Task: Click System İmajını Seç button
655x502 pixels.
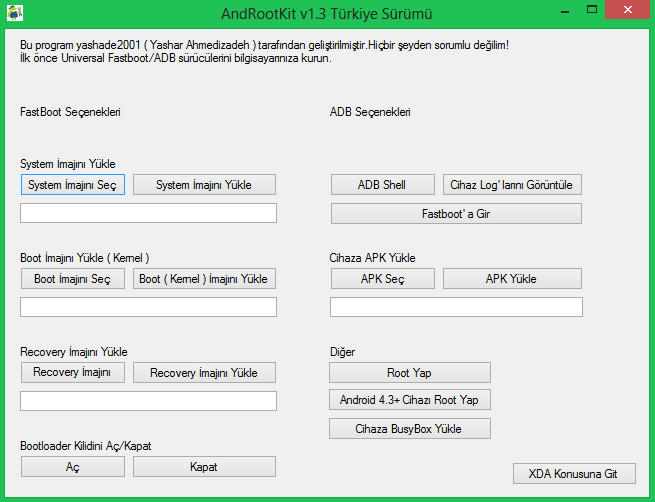Action: point(73,185)
